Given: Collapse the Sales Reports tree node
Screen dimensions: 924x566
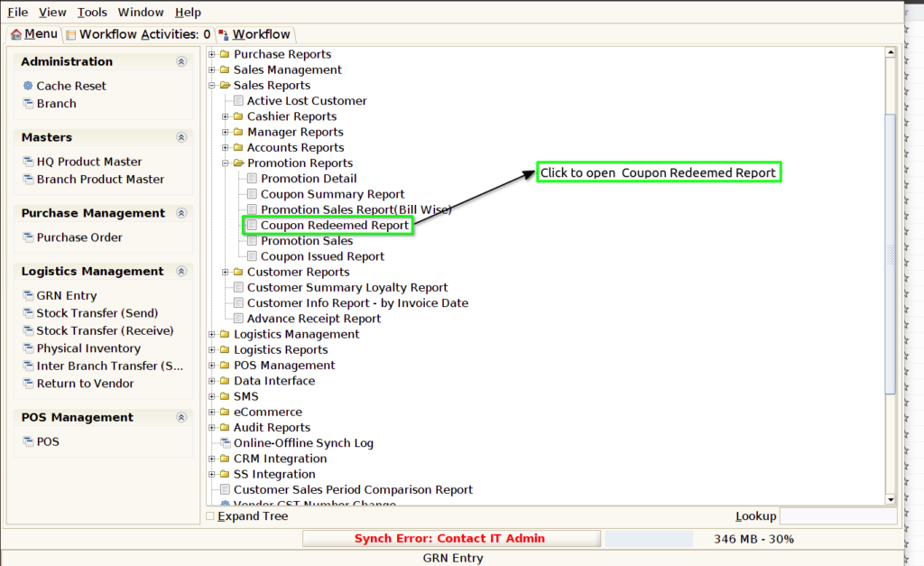Looking at the screenshot, I should click(211, 86).
